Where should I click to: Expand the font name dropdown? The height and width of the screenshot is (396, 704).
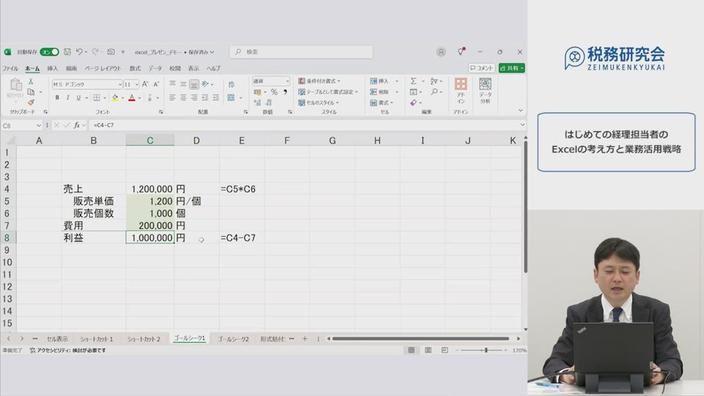(x=120, y=84)
